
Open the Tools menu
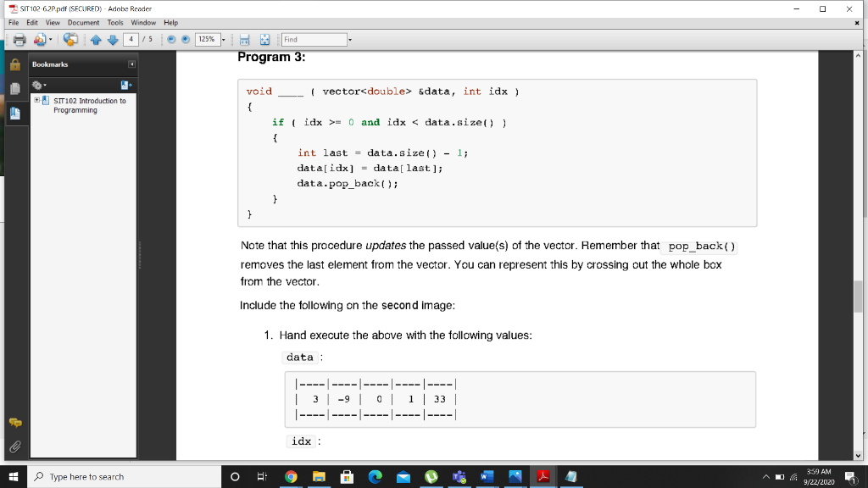114,23
